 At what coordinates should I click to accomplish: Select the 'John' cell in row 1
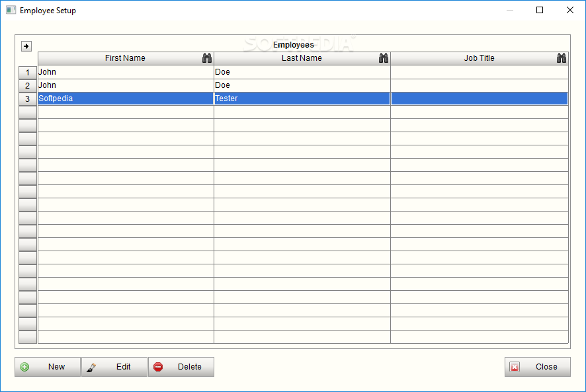coord(126,72)
